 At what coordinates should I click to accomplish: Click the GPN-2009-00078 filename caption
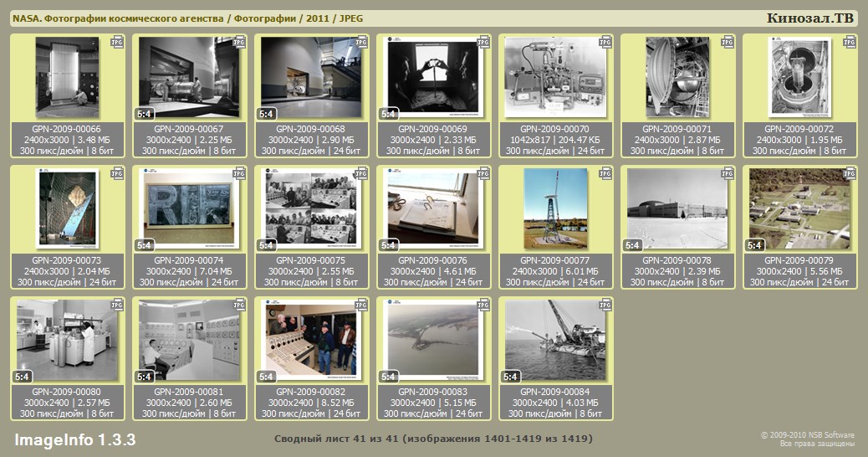677,260
